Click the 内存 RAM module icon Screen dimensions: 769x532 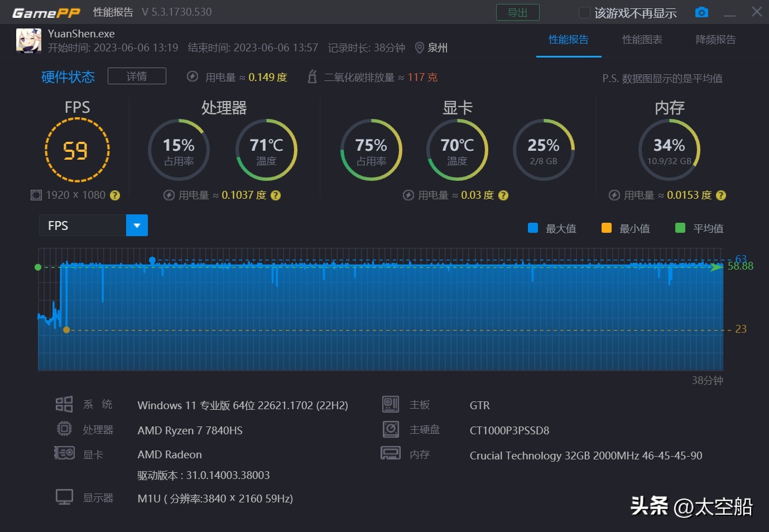pos(391,453)
